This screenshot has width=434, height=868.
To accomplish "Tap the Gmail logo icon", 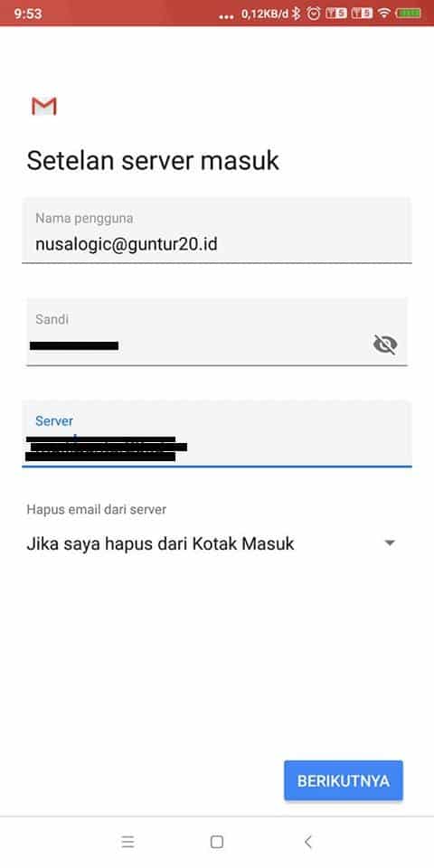I will (x=43, y=106).
